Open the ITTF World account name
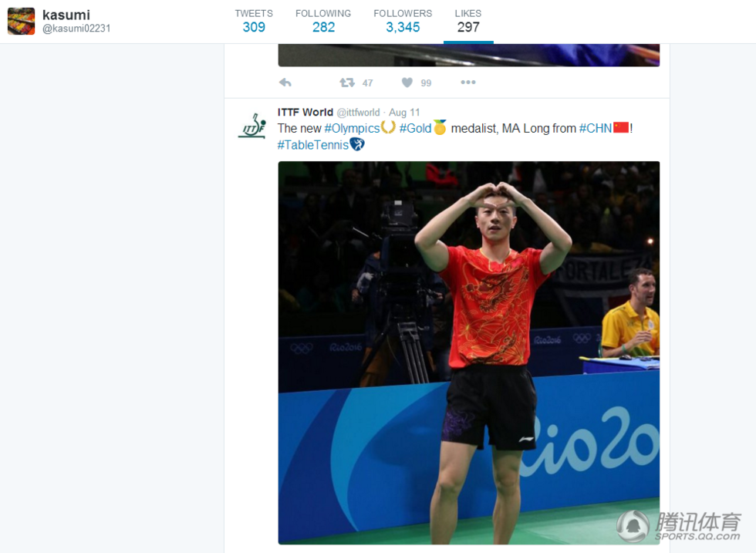This screenshot has width=756, height=553. click(305, 112)
